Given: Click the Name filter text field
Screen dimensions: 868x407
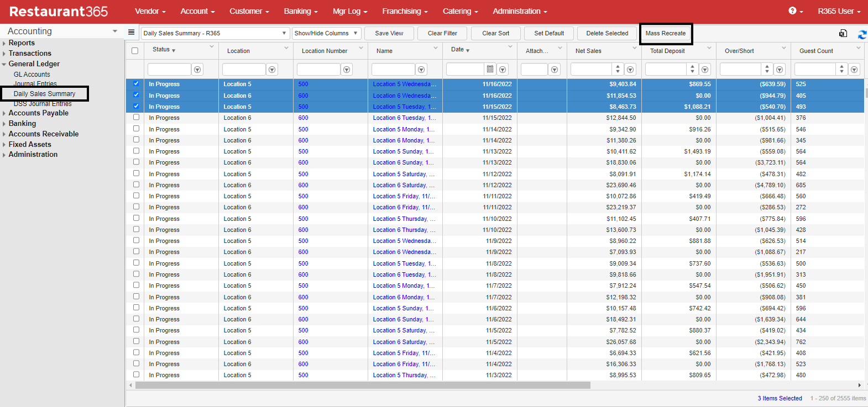Looking at the screenshot, I should 393,69.
